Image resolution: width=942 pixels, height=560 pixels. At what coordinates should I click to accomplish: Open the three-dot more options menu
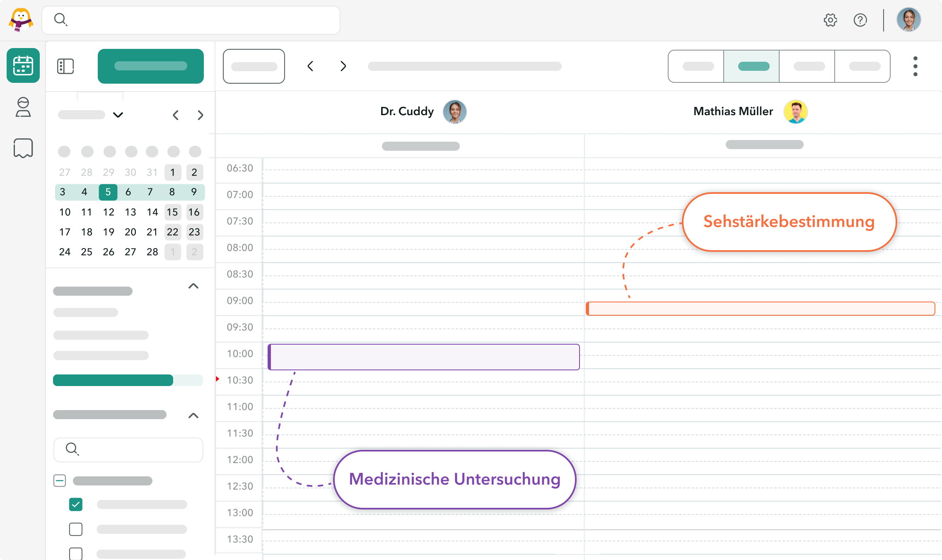[915, 66]
